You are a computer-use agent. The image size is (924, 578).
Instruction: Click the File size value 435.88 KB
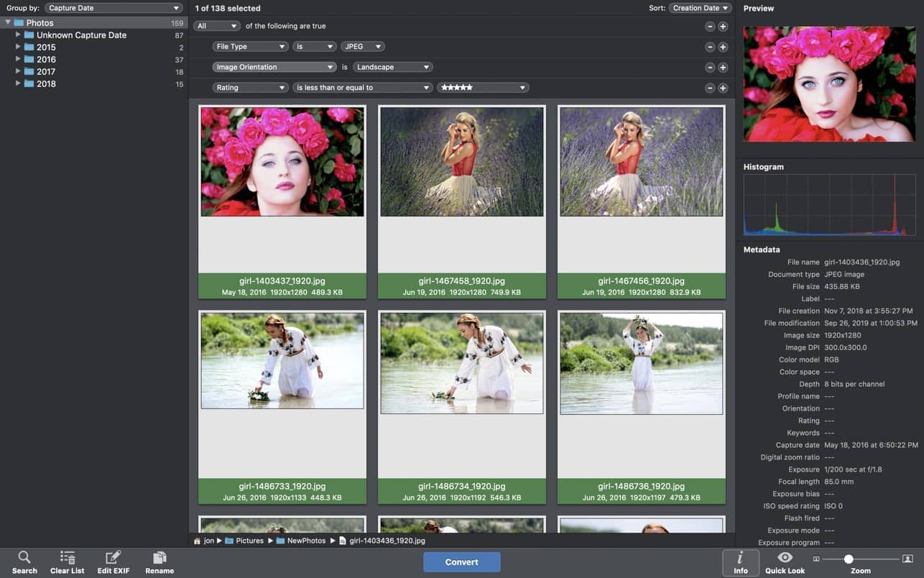pyautogui.click(x=842, y=287)
